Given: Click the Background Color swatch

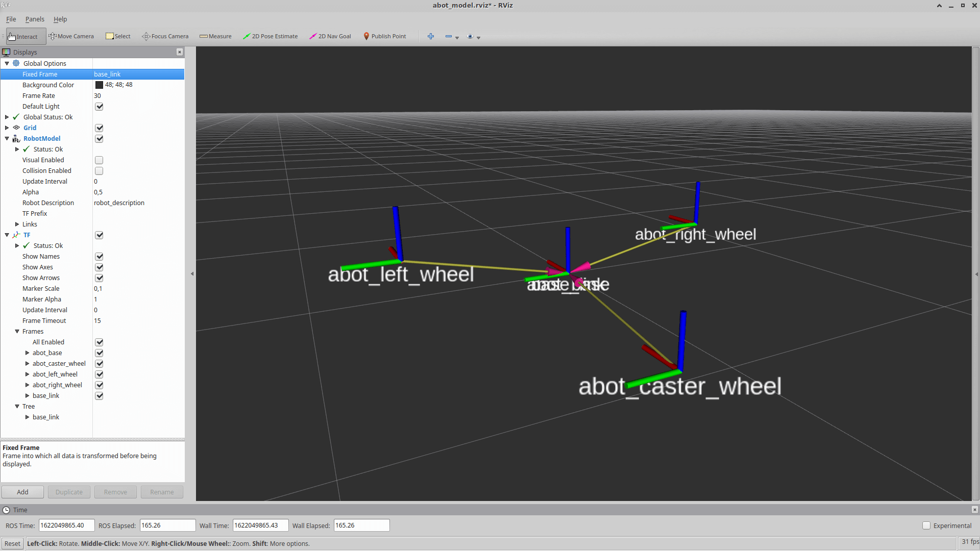Looking at the screenshot, I should click(99, 85).
